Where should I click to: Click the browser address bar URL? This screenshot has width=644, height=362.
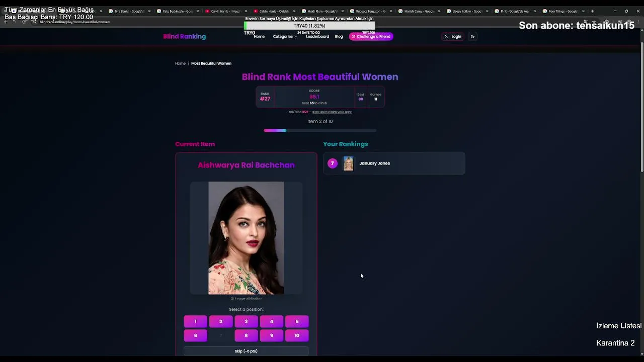click(x=74, y=22)
